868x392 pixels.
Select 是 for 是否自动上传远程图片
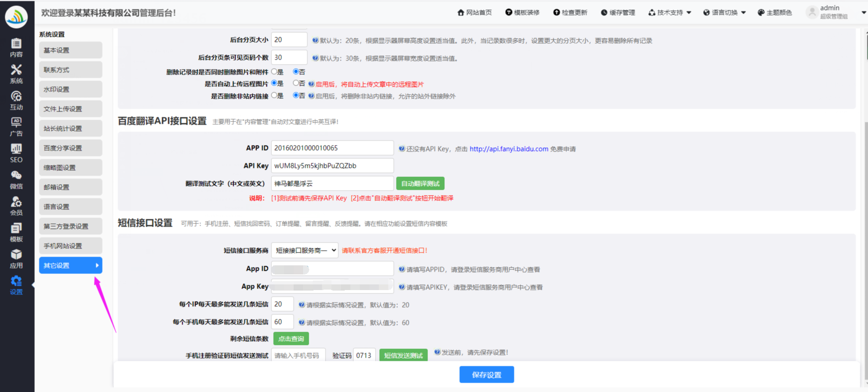(x=274, y=83)
